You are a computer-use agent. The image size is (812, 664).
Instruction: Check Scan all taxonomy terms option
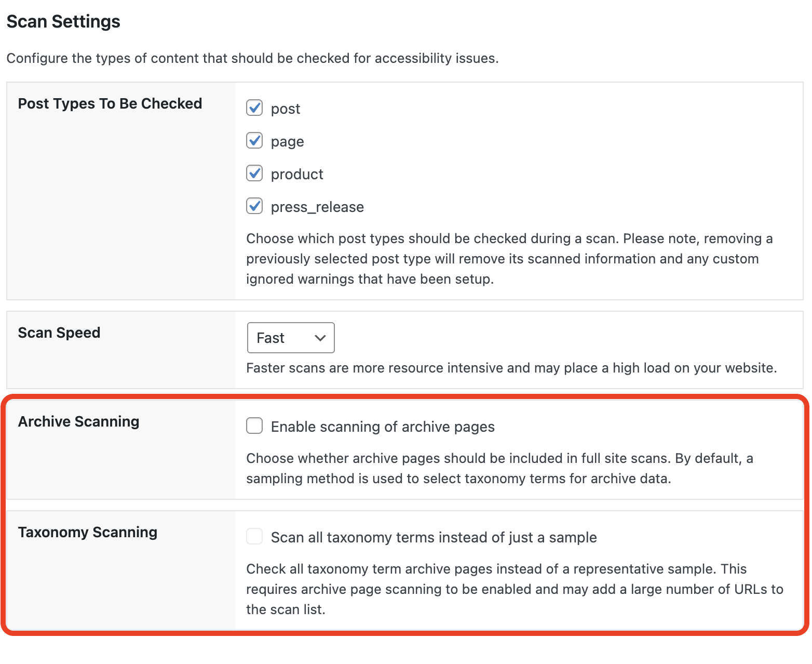254,536
